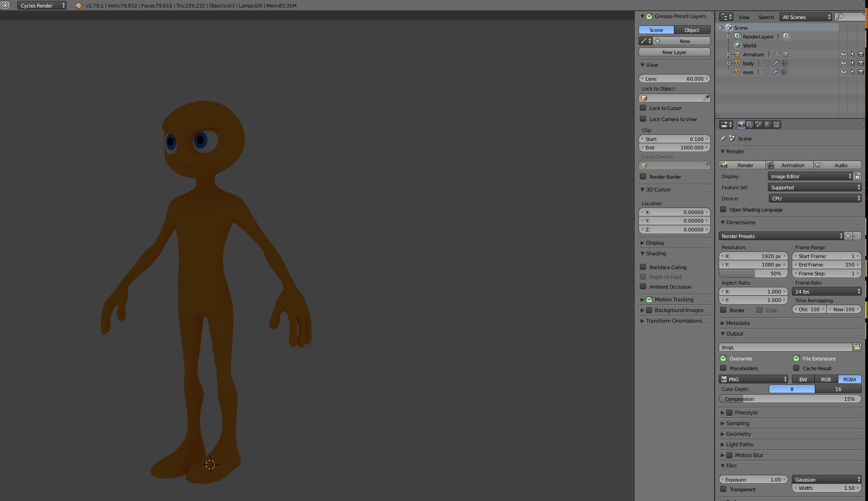The image size is (868, 501).
Task: Click the pin icon beside Scene in properties header
Action: pos(723,138)
